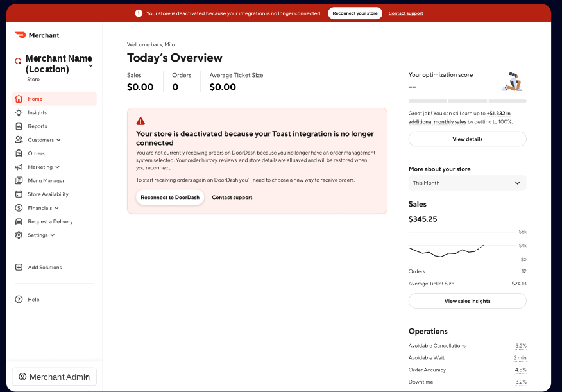Viewport: 562px width, 392px height.
Task: Click the Request a Delivery car icon
Action: 19,221
